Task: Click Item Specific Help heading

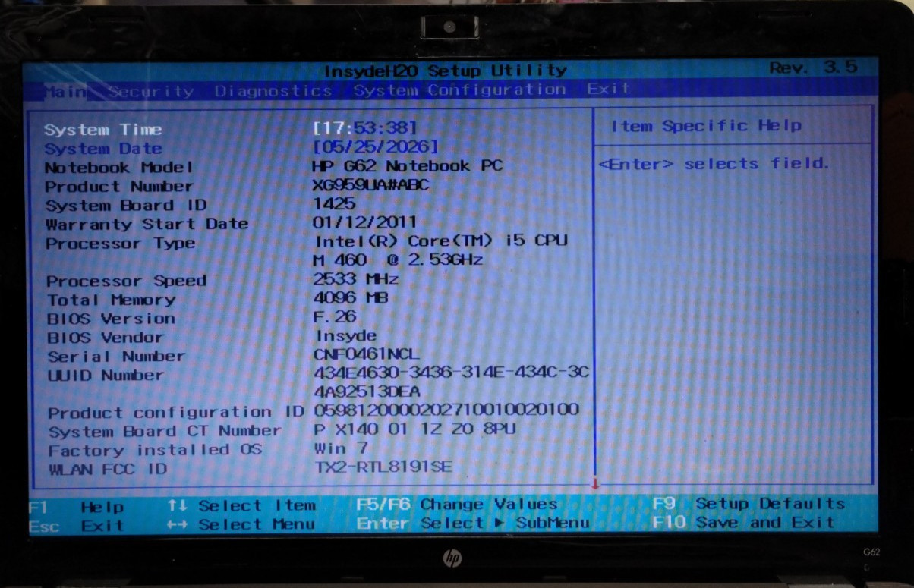Action: click(706, 126)
